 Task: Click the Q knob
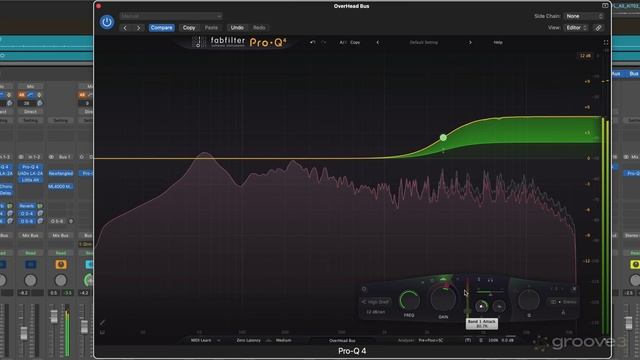click(529, 300)
